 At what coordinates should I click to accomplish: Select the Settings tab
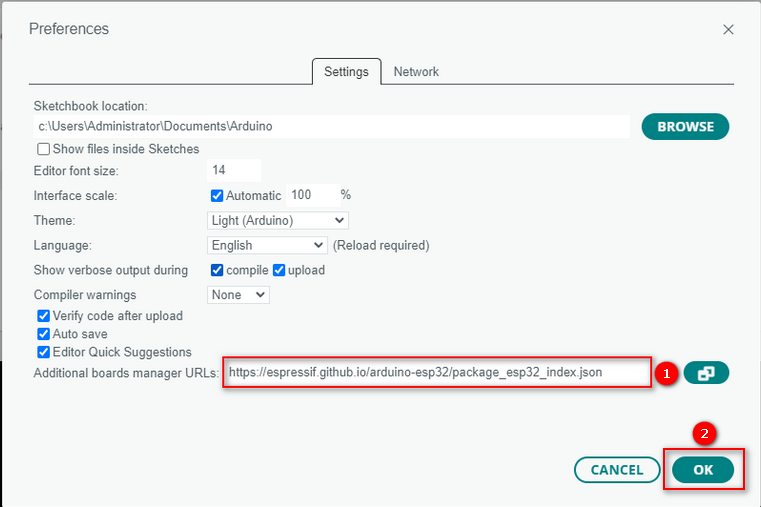[x=347, y=72]
